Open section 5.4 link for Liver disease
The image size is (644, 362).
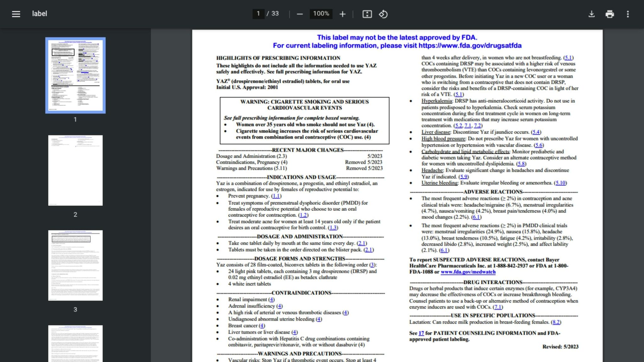pos(536,132)
